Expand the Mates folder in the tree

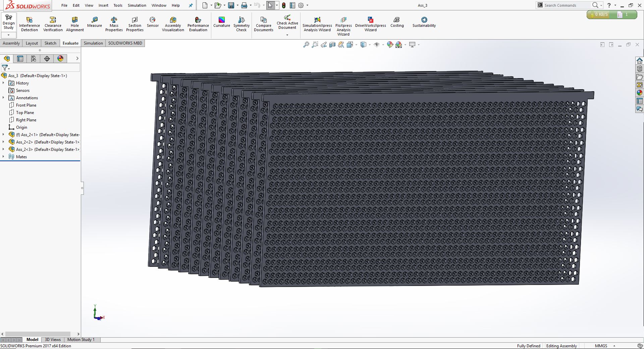pos(3,157)
